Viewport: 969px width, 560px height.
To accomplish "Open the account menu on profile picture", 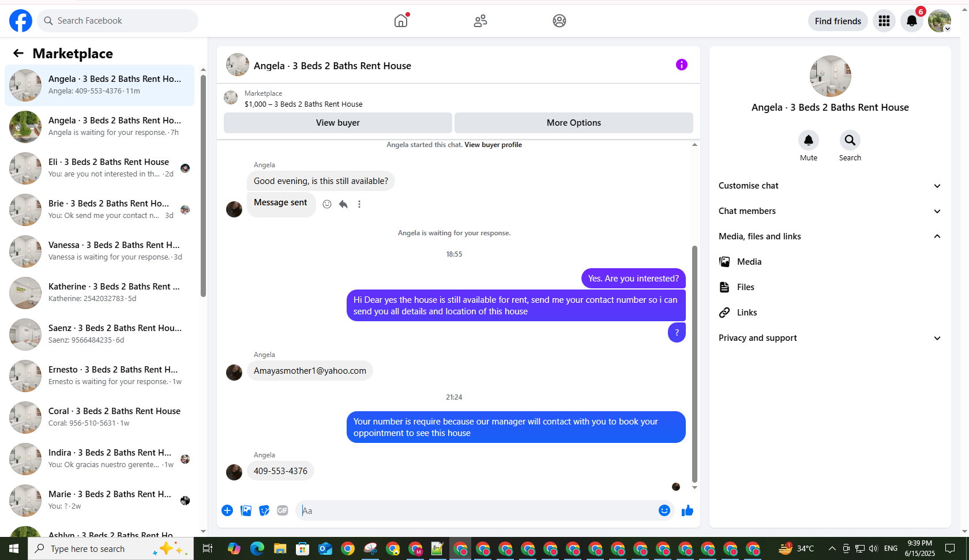I will click(x=940, y=21).
